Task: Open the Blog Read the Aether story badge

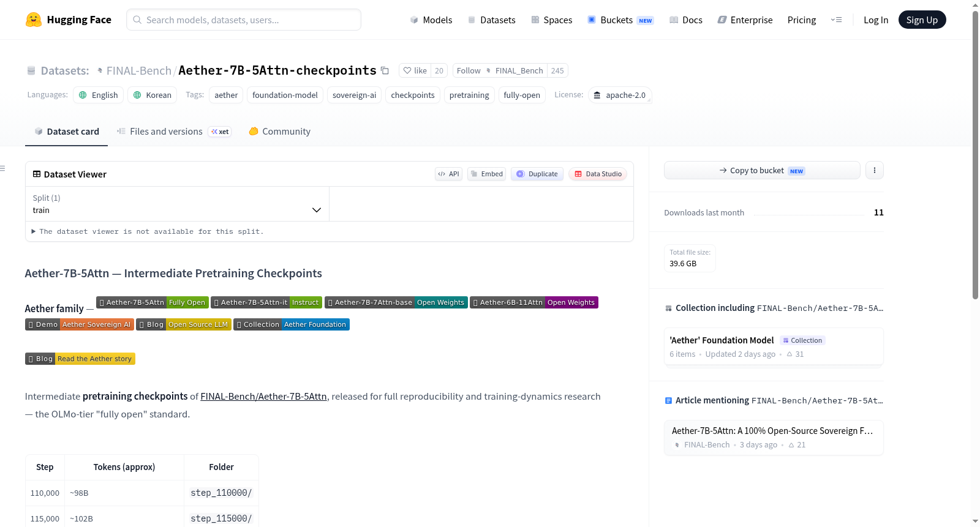Action: [x=80, y=359]
